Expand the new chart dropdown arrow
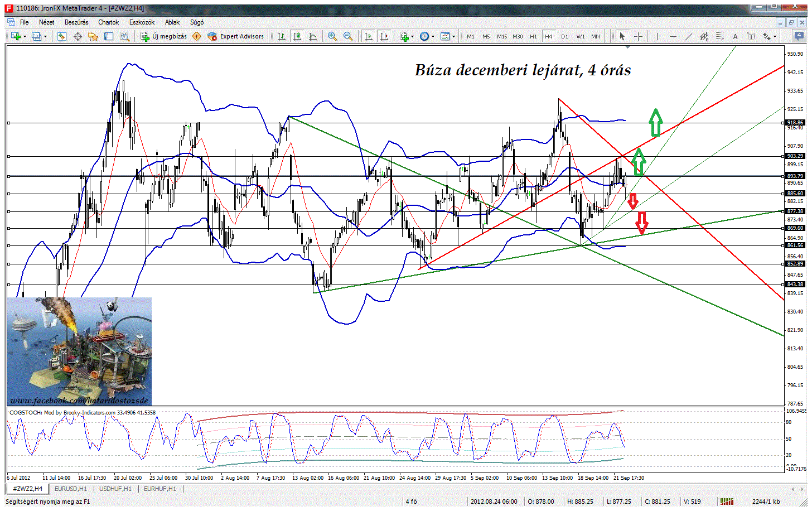 click(25, 37)
